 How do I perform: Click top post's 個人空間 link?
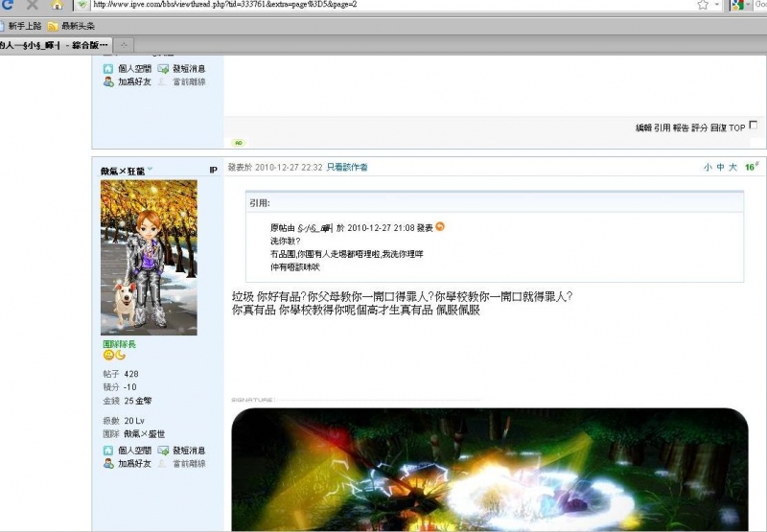point(134,68)
